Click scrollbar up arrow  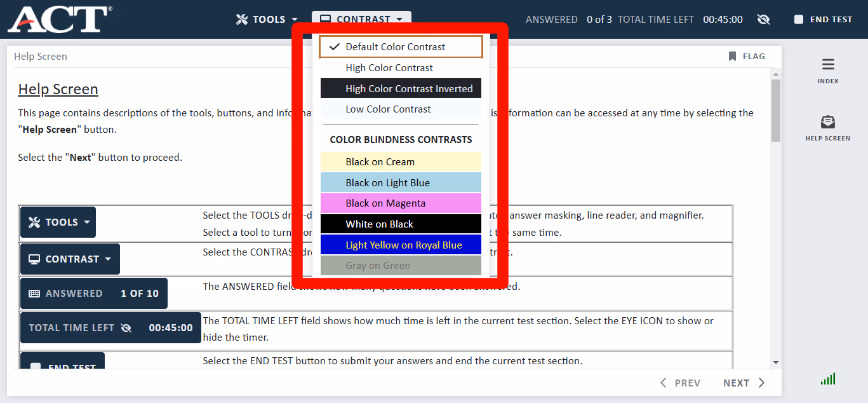click(776, 74)
